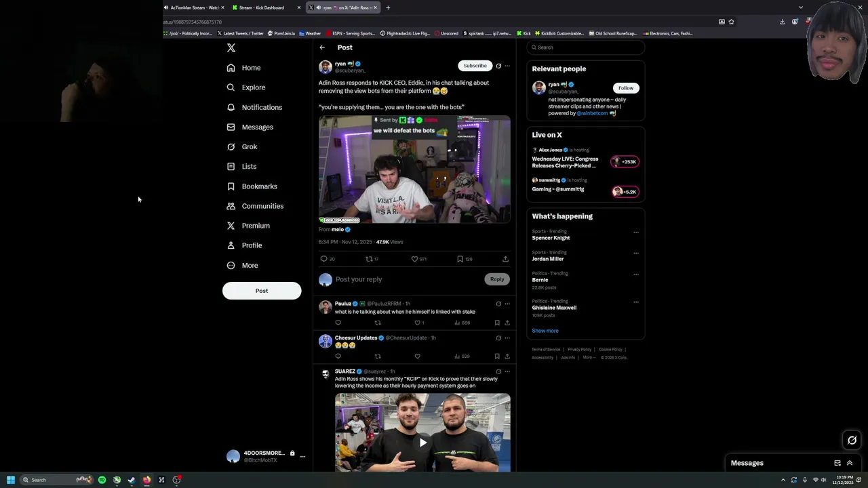Open more options on SUAREZ's reply
The height and width of the screenshot is (488, 868).
pos(507,371)
